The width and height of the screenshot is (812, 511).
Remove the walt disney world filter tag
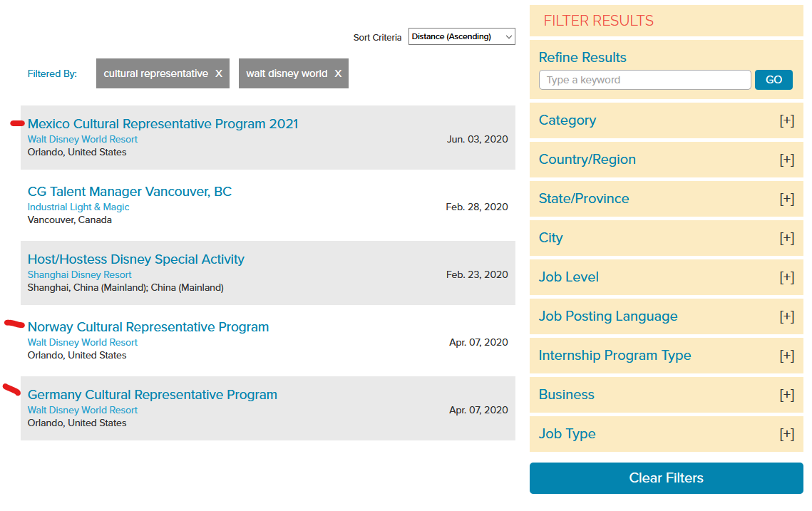click(338, 73)
